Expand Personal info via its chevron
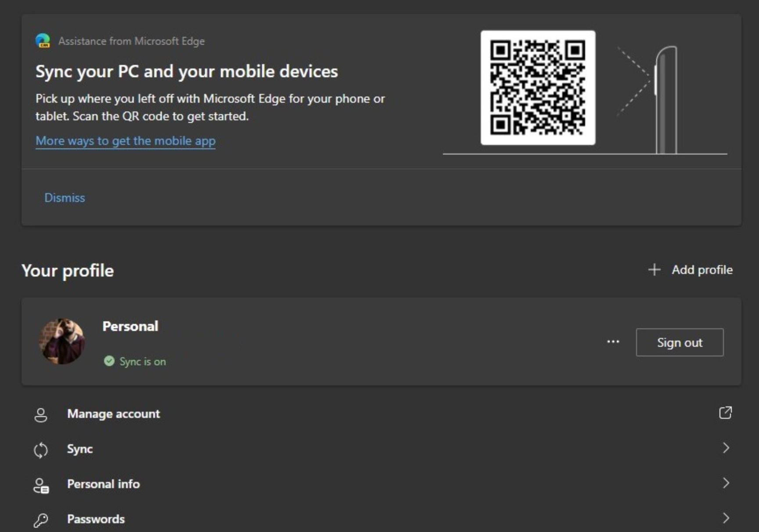The height and width of the screenshot is (532, 759). [x=726, y=483]
